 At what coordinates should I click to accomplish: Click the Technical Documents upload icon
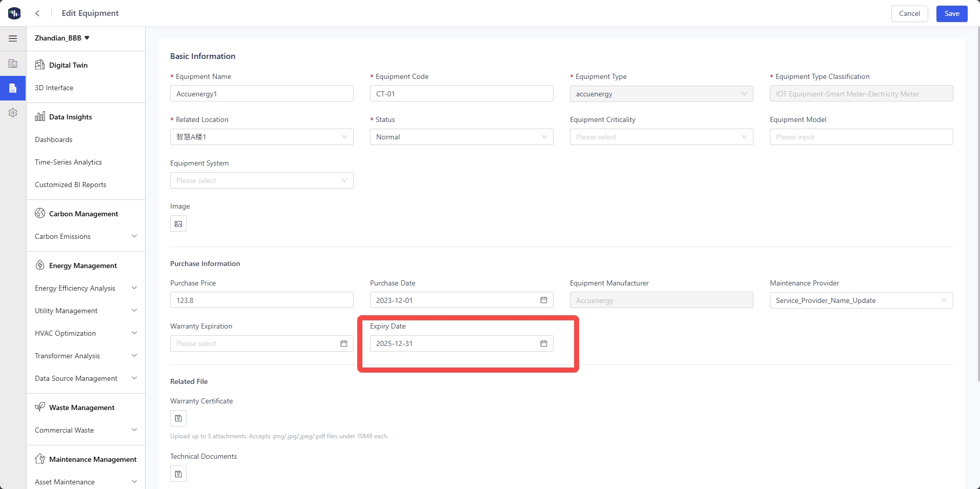(x=178, y=474)
